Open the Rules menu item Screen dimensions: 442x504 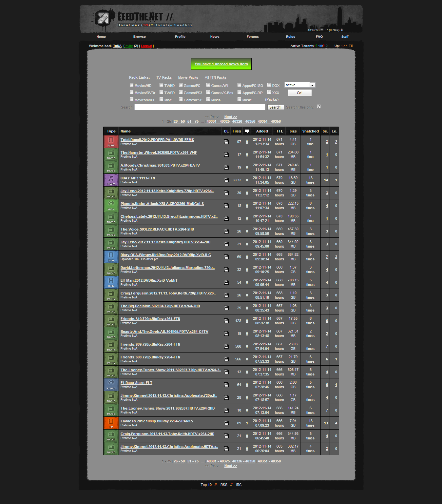(290, 37)
